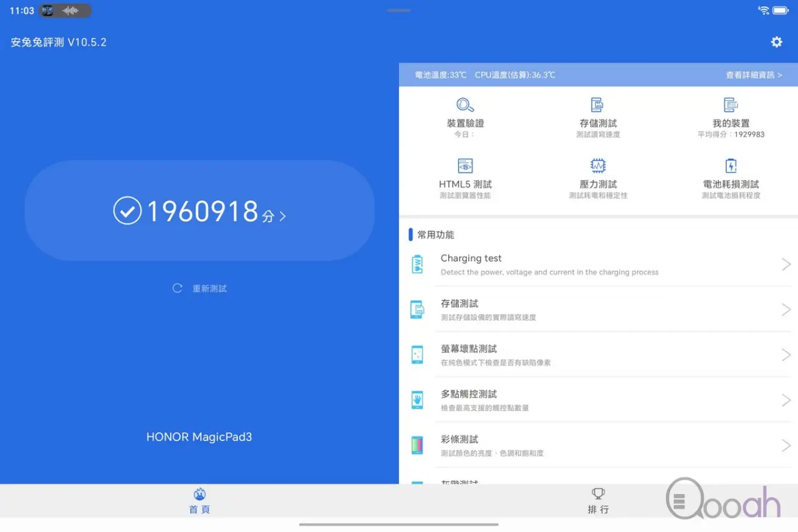Tap the 測試存儲設備的實際讀寫速度 description
The width and height of the screenshot is (798, 532).
(x=488, y=318)
